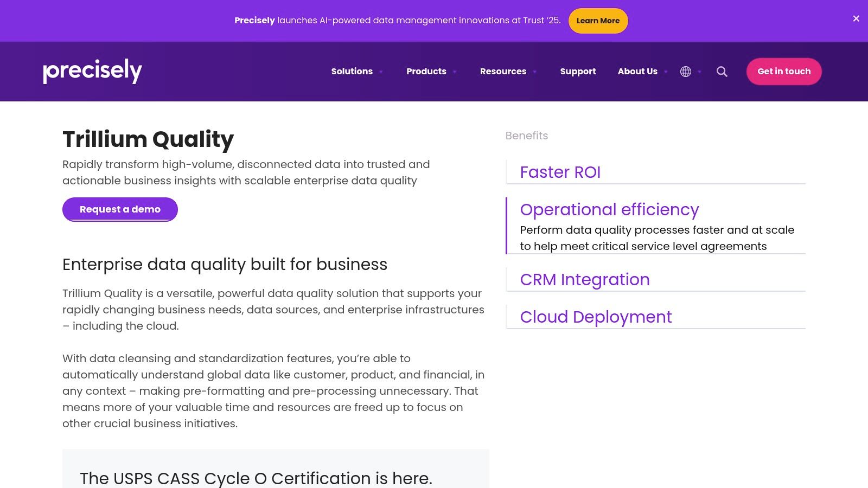Click the Benefits label
Viewport: 868px width, 488px height.
[526, 136]
